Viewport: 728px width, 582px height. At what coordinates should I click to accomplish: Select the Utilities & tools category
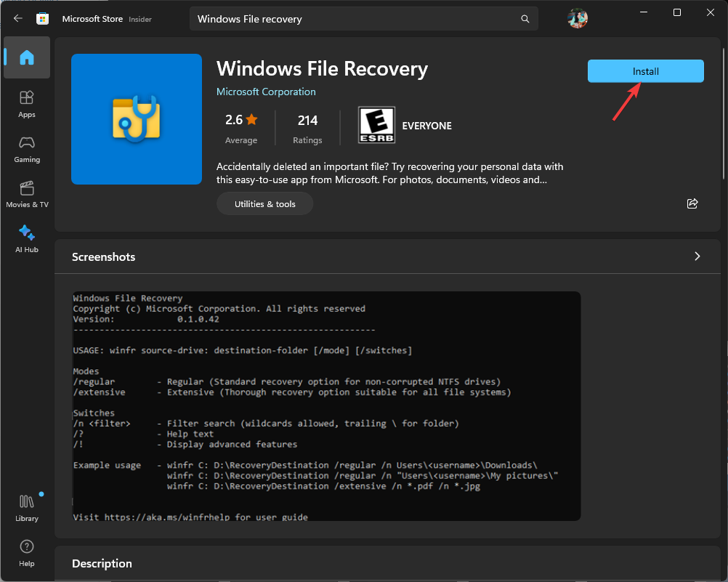point(264,203)
